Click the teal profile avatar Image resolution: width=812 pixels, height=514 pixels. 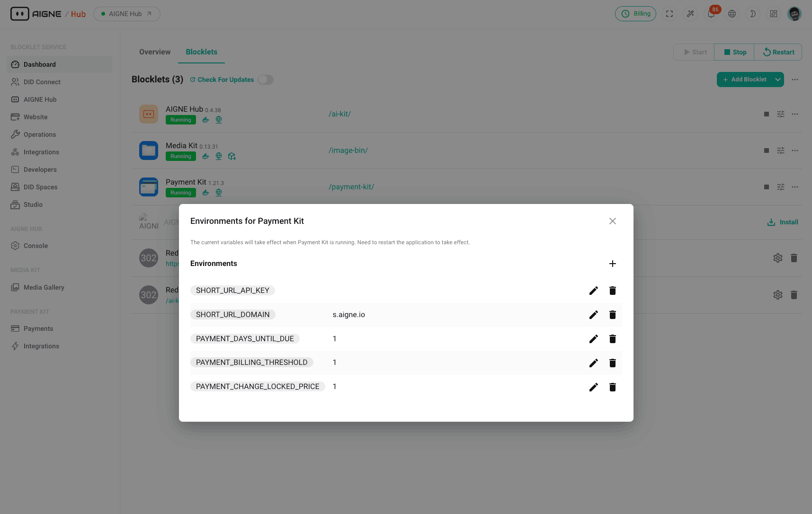tap(794, 14)
